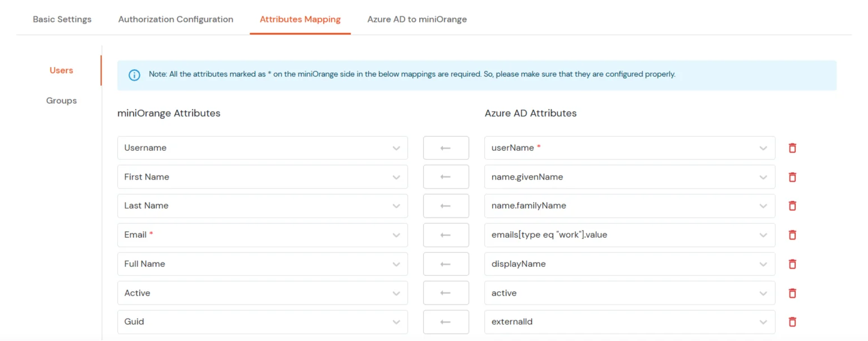Click the arrow button beside userName mapping
868x341 pixels.
446,148
